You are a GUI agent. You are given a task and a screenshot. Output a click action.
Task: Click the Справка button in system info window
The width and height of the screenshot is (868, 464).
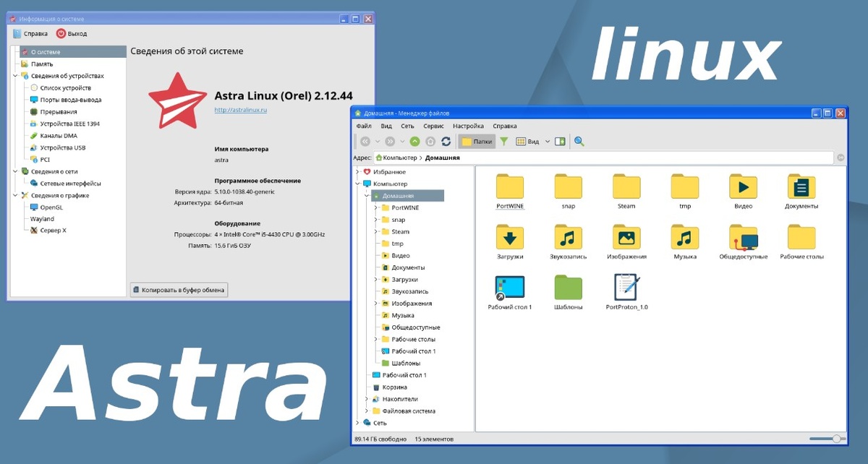[x=30, y=33]
